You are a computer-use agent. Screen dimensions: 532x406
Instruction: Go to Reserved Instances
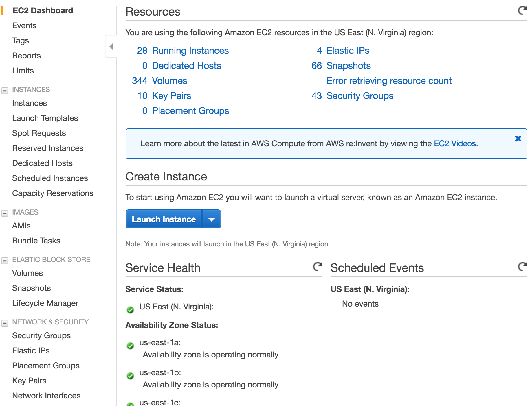pos(48,148)
